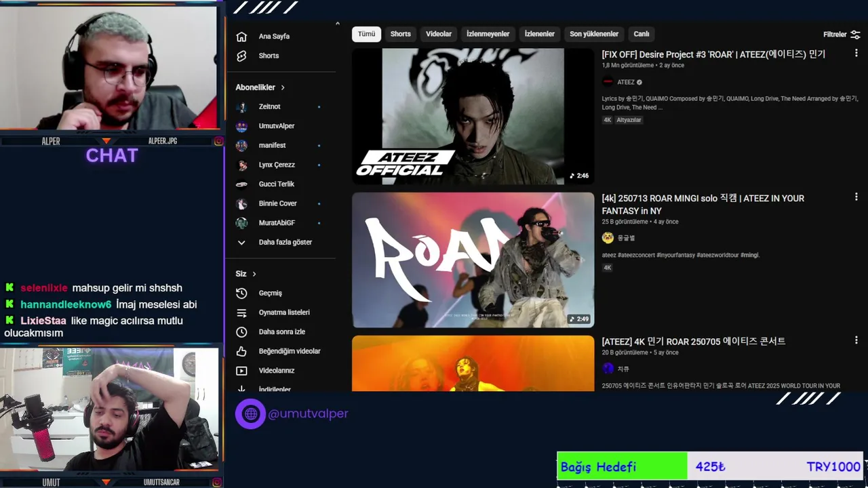Open Oynatma listeleri playlists icon
This screenshot has width=868, height=488.
(241, 312)
